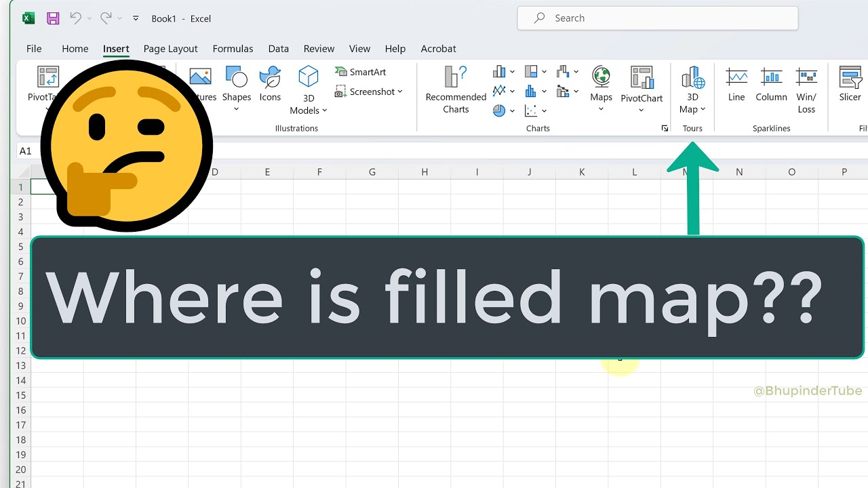
Task: Expand the 3D Models dropdown arrow
Action: point(325,110)
